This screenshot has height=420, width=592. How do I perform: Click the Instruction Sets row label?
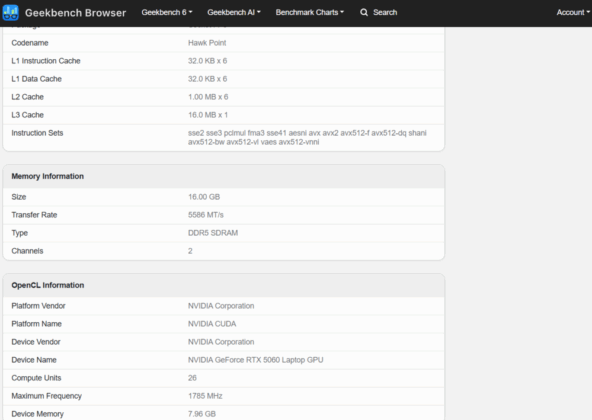(x=37, y=133)
